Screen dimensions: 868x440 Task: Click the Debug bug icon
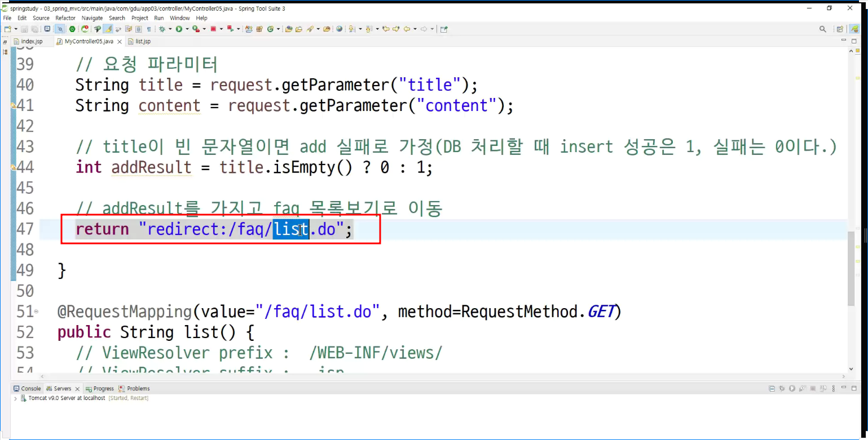[x=162, y=29]
